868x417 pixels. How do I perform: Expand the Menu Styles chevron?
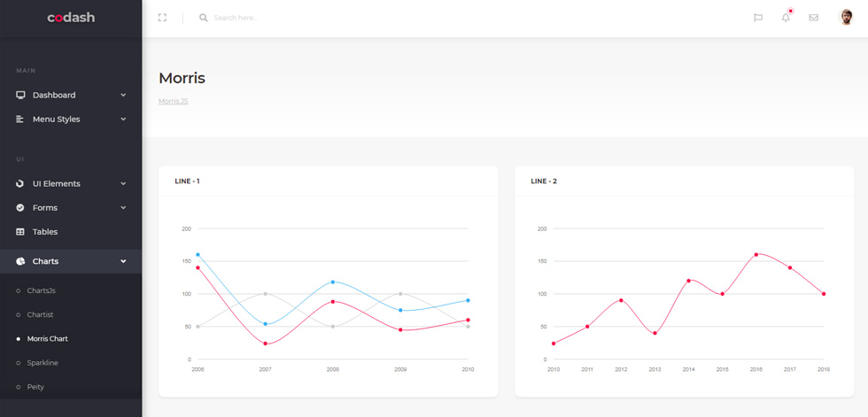(123, 119)
